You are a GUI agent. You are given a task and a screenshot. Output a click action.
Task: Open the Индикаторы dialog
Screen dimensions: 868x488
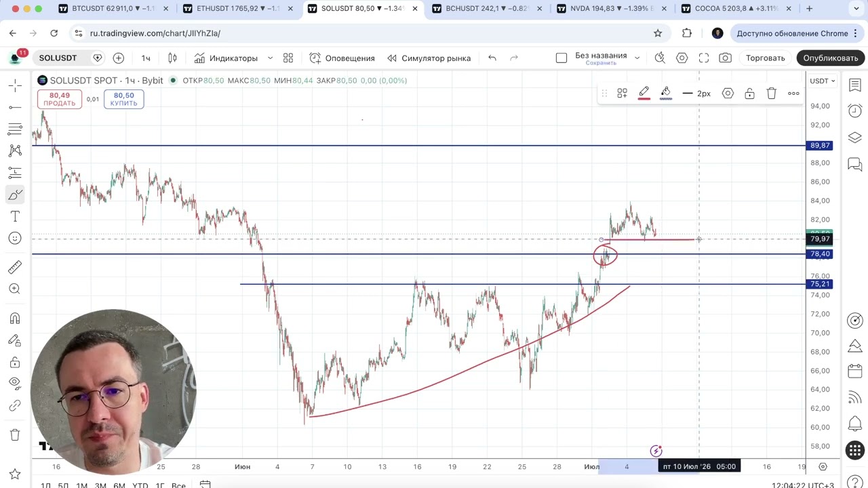[x=226, y=58]
